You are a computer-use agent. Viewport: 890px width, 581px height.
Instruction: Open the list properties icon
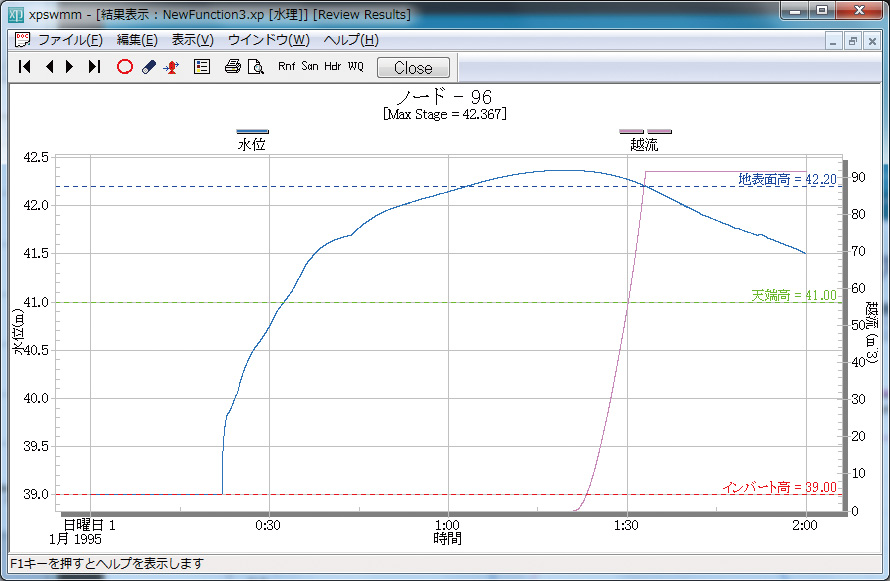pyautogui.click(x=201, y=67)
